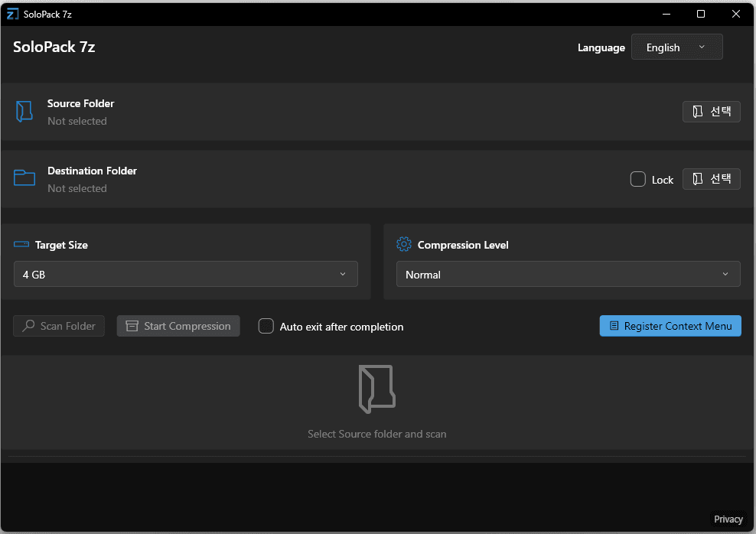Start compression with the Start Compression button
The width and height of the screenshot is (756, 534).
(x=178, y=326)
